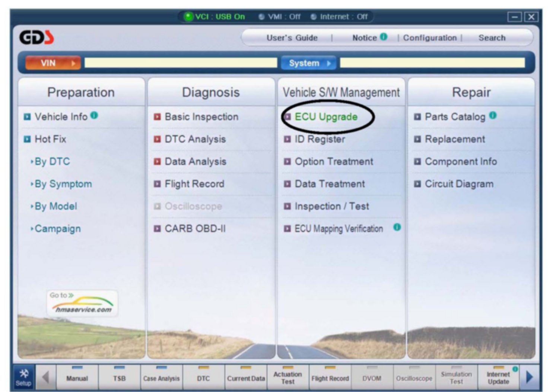
Task: Open the System selector button
Action: click(308, 63)
